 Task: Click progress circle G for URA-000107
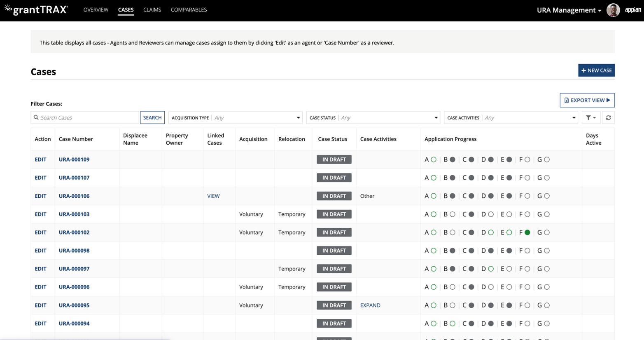(547, 178)
